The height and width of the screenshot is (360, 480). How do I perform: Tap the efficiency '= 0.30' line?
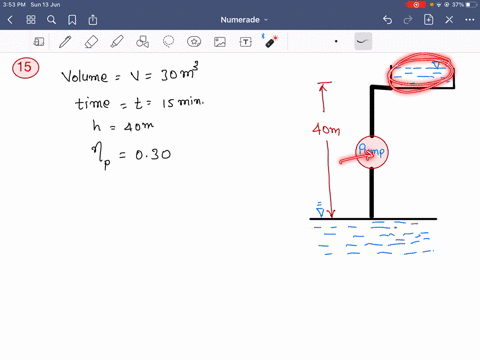tap(131, 155)
